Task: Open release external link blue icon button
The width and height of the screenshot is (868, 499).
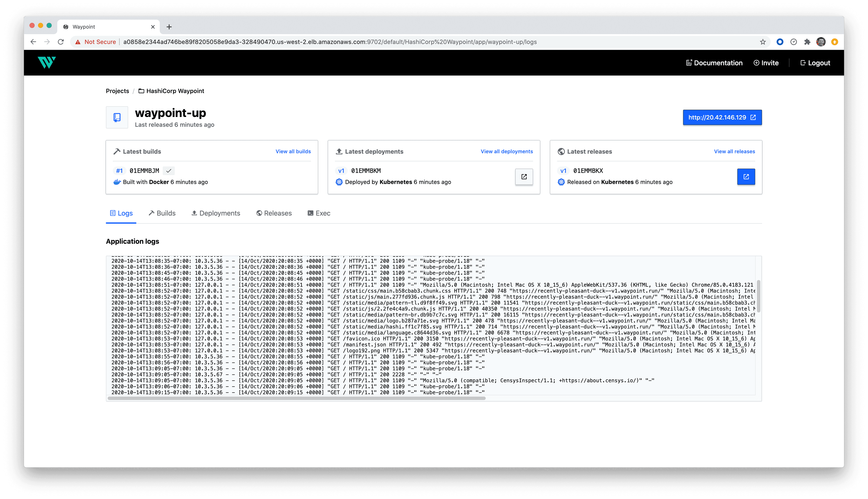Action: [x=746, y=176]
